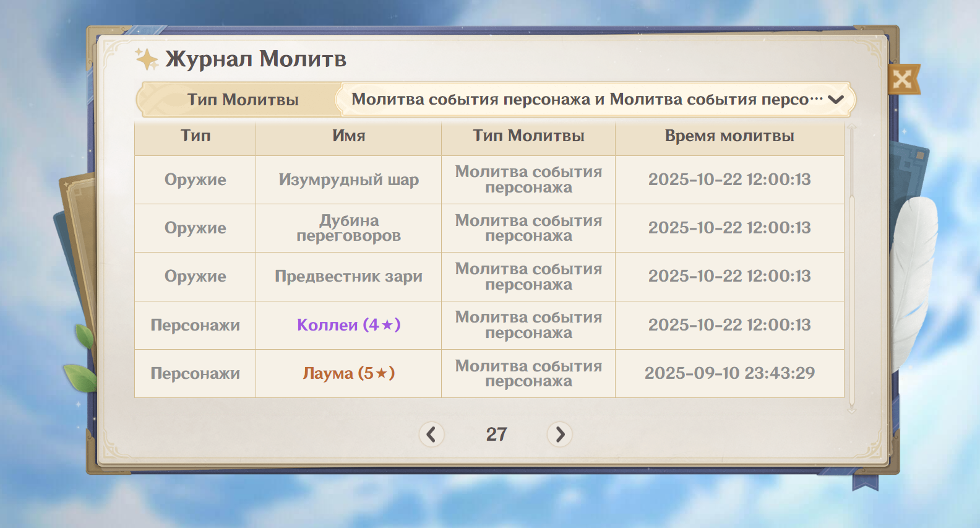Click the Время молитвы column header
Viewport: 980px width, 528px height.
pos(729,136)
